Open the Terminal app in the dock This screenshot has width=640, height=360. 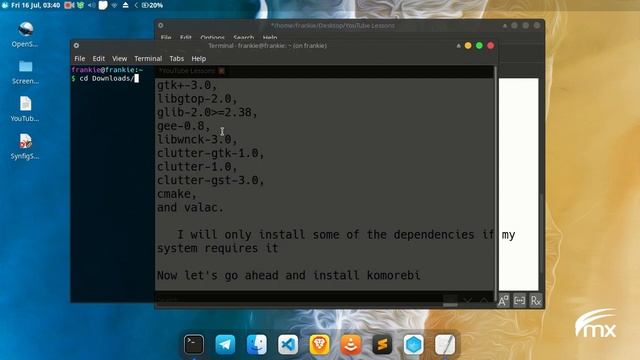[194, 344]
